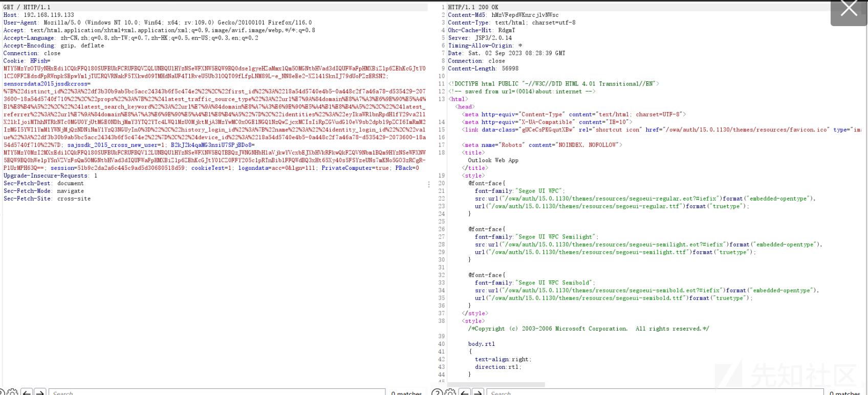Click 'Connection: close' in the response pane
The height and width of the screenshot is (395, 868).
[x=476, y=61]
